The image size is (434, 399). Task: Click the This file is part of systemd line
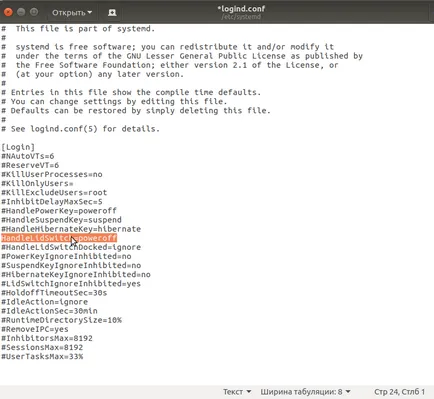point(78,29)
